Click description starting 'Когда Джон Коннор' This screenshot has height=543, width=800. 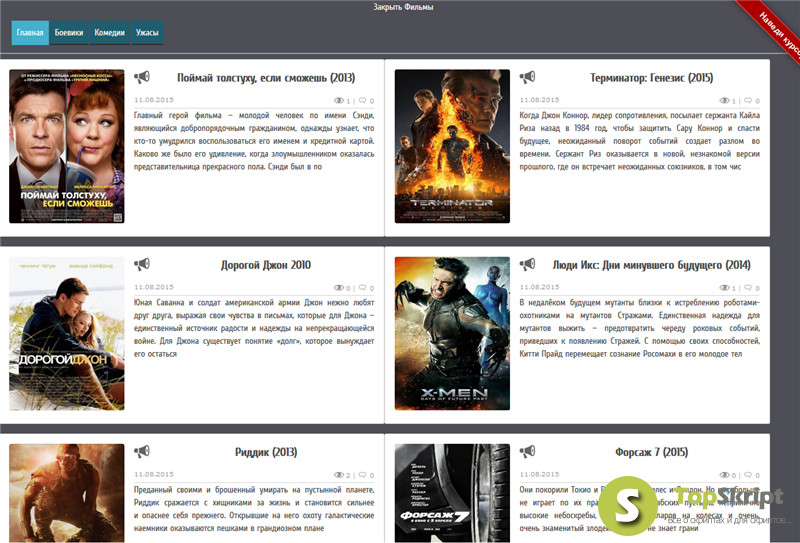pos(640,141)
